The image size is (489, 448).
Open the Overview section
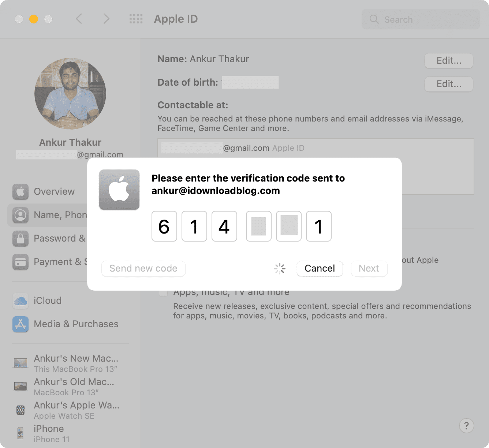tap(54, 191)
